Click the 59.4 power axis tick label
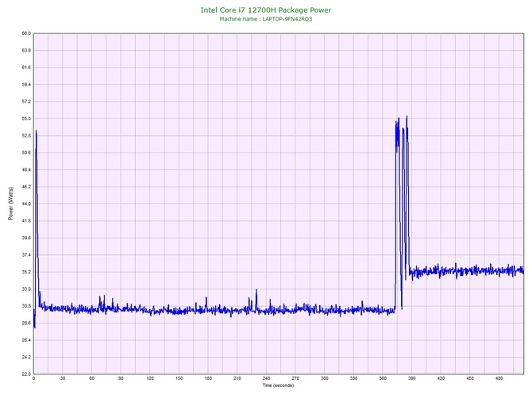532x399 pixels. pos(26,84)
